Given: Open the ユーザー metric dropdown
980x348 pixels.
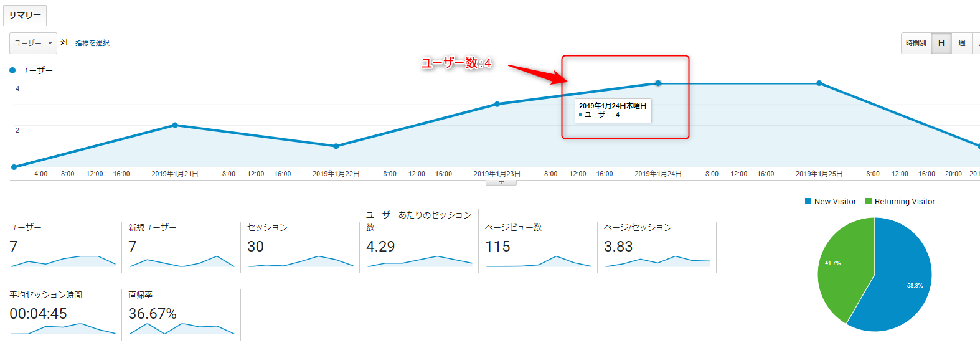Looking at the screenshot, I should (33, 43).
